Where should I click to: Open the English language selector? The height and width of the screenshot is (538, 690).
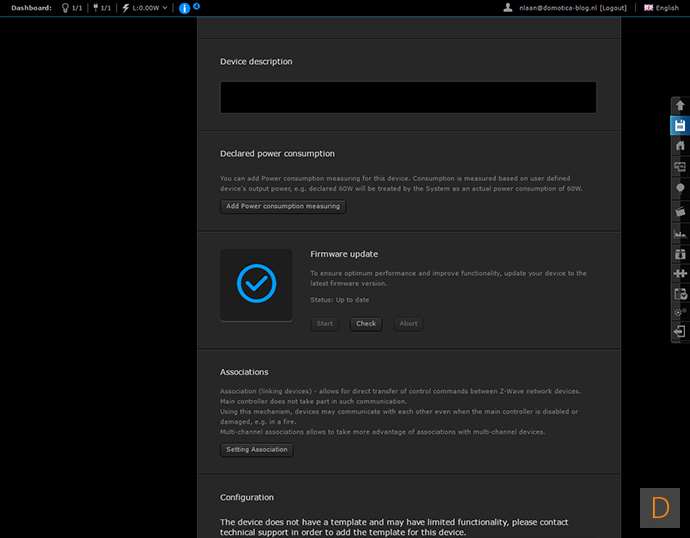[x=661, y=8]
